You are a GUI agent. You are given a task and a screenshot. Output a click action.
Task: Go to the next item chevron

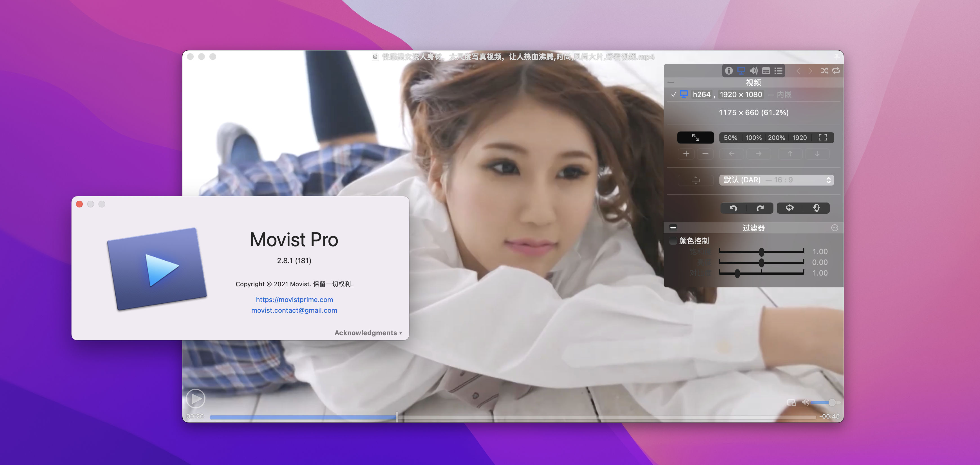(x=810, y=71)
